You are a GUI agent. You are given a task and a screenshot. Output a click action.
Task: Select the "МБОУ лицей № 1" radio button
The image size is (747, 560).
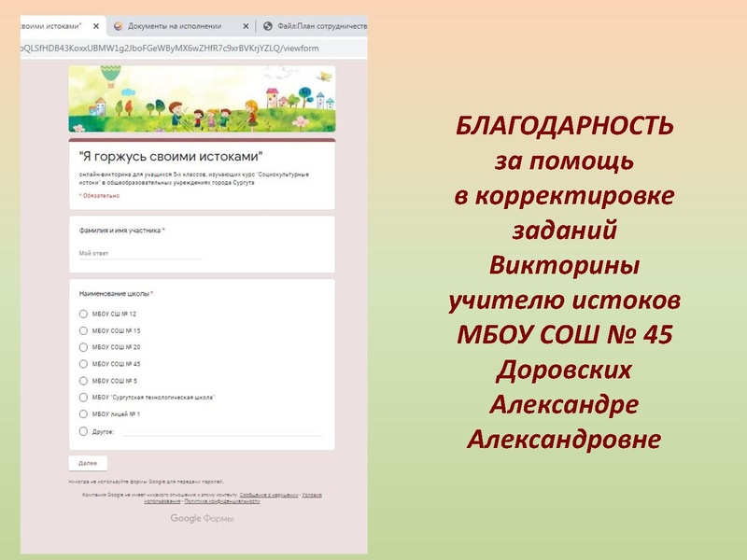click(82, 414)
